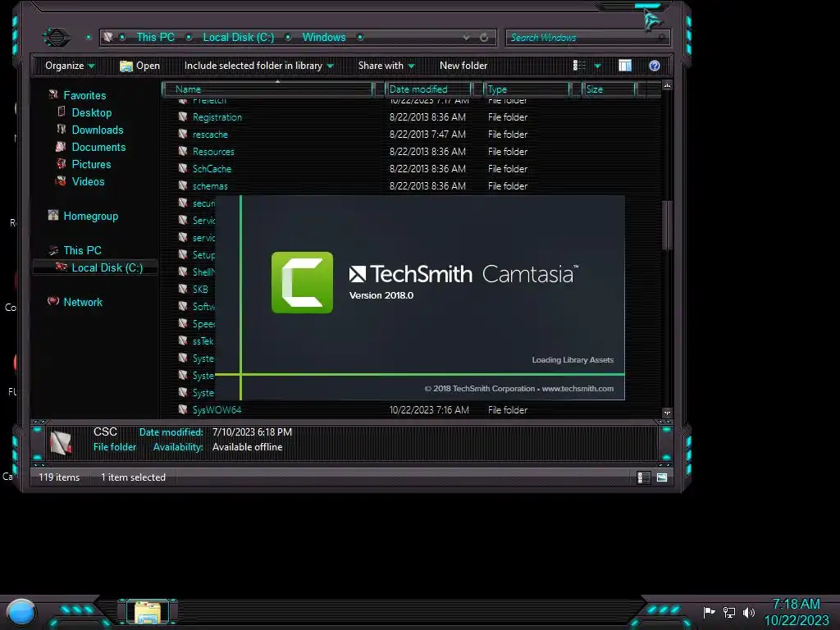Click the Start orb on taskbar

(x=21, y=613)
